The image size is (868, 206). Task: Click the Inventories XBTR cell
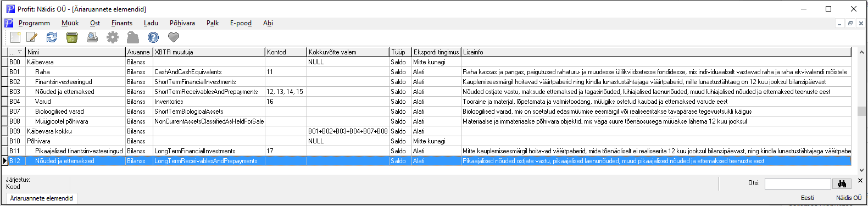click(209, 102)
